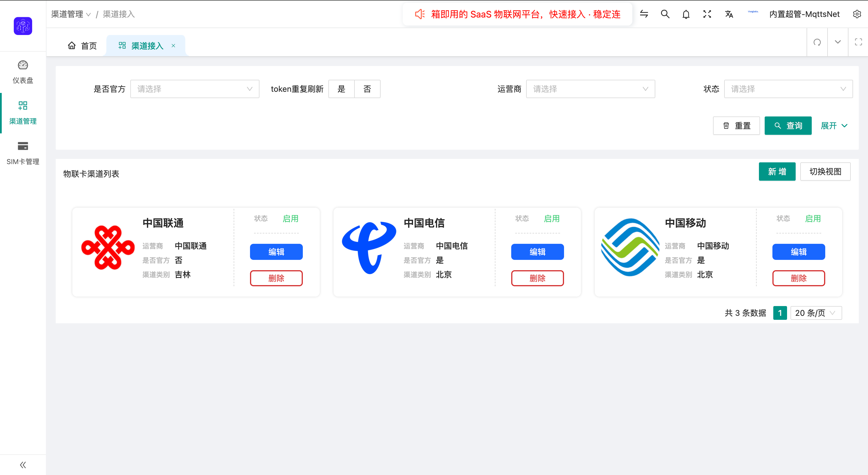Click the switch arrows icon in header
Viewport: 868px width, 475px height.
coord(644,14)
